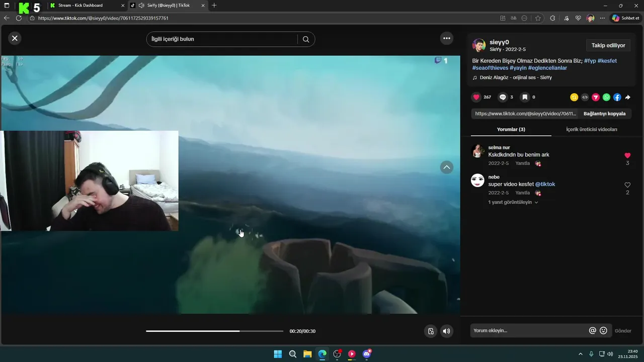The image size is (644, 362).
Task: Reply to nebe's comment via Yanıtla
Action: tap(522, 193)
